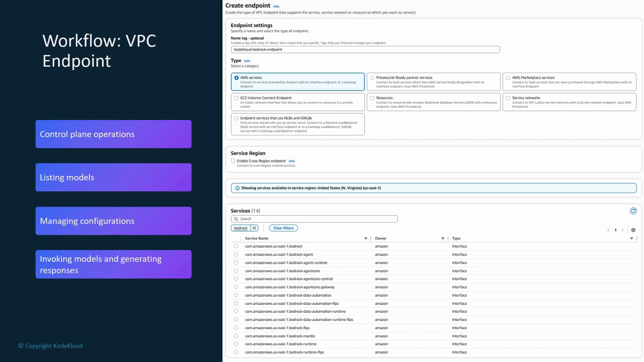
Task: Click Invoking models and generating responses box
Action: click(113, 264)
